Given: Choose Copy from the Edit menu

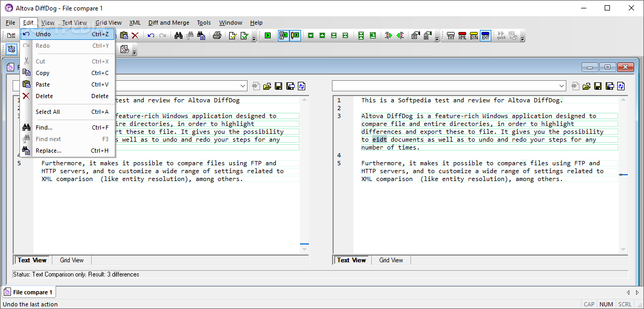Looking at the screenshot, I should coord(67,73).
